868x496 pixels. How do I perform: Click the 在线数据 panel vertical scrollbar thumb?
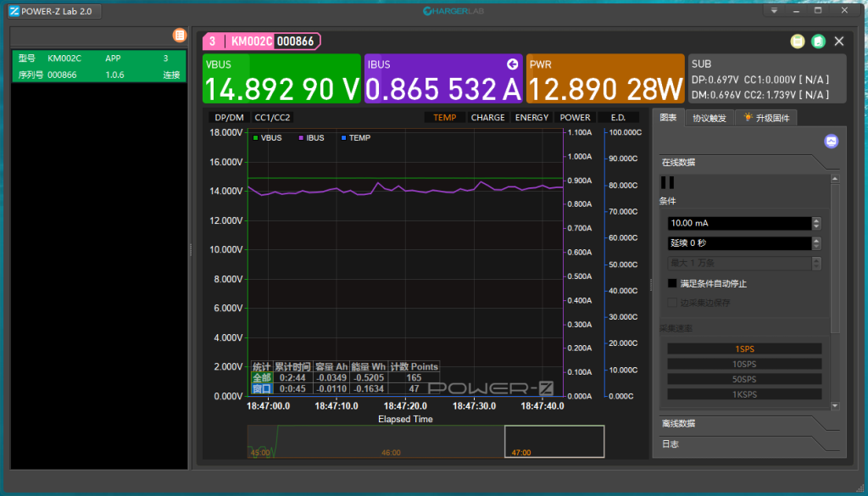click(835, 259)
